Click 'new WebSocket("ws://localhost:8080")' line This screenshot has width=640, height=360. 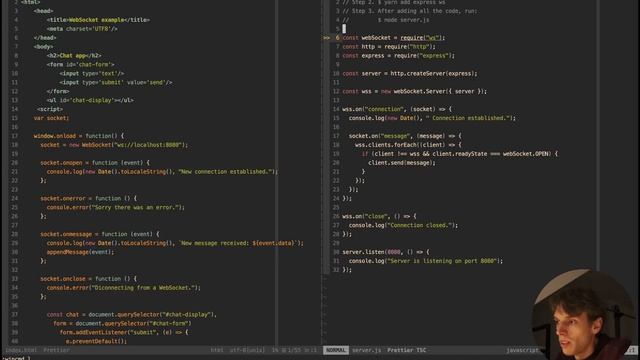click(114, 145)
